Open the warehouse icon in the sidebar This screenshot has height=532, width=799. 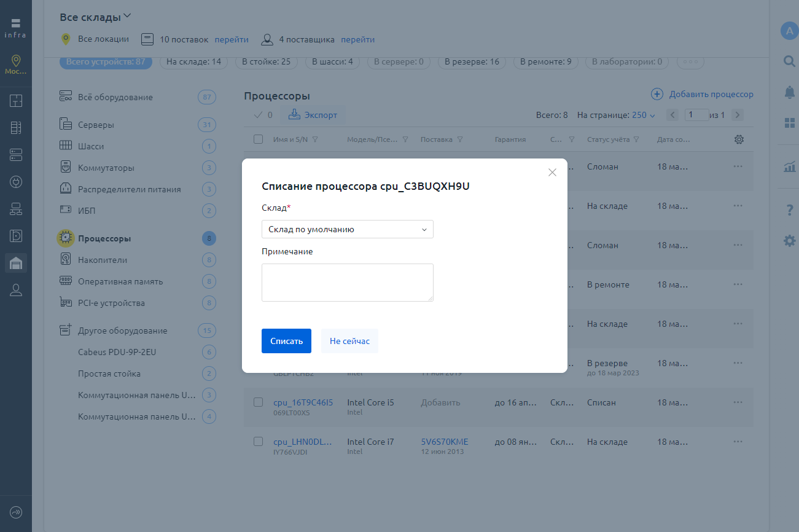coord(16,263)
